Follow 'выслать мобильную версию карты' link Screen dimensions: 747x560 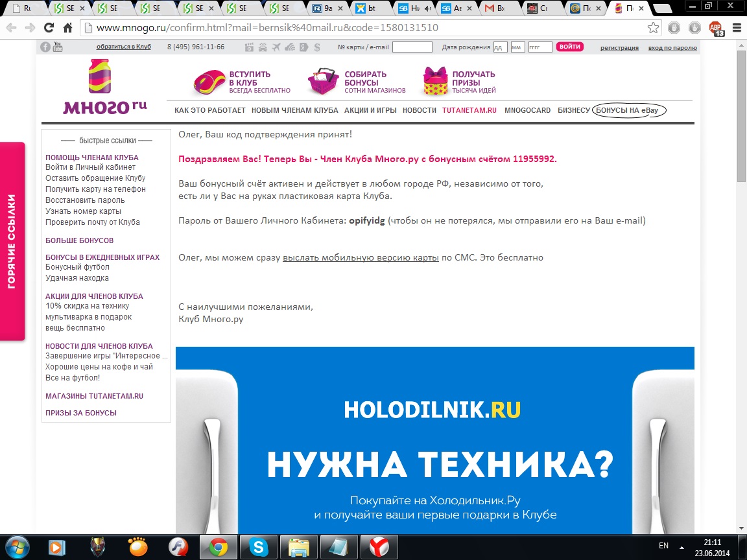(x=361, y=257)
